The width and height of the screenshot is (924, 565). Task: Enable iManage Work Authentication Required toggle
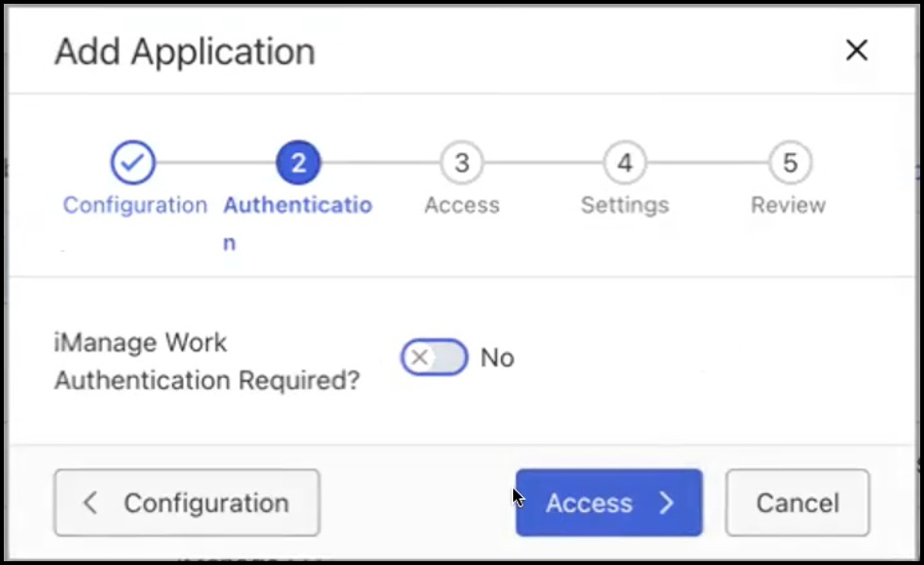coord(435,358)
